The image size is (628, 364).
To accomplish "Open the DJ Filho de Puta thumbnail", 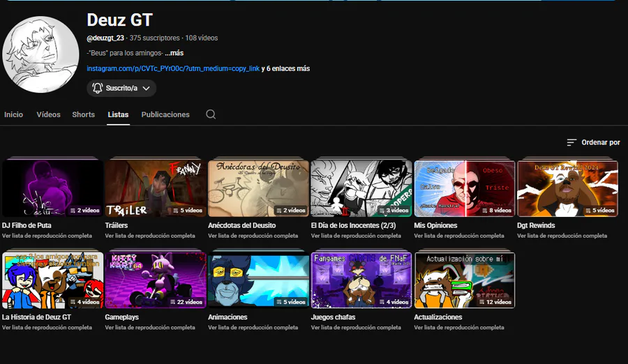I will (52, 188).
